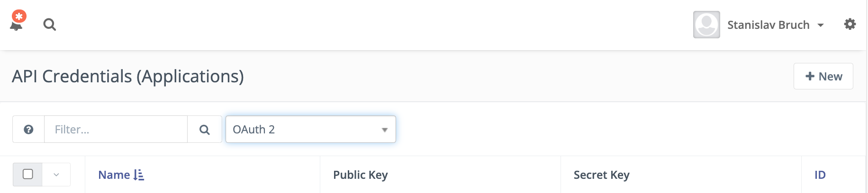The width and height of the screenshot is (868, 193).
Task: Open notifications bell icon
Action: [17, 23]
